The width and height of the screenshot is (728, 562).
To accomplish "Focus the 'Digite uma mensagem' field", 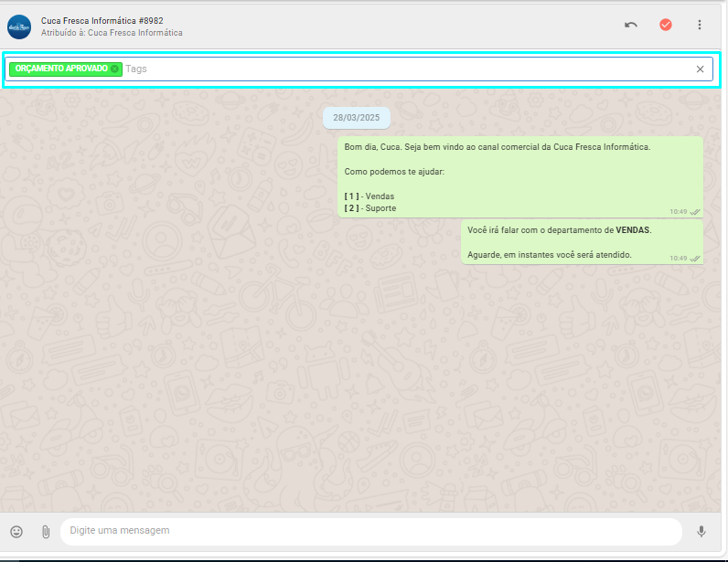I will tap(371, 531).
